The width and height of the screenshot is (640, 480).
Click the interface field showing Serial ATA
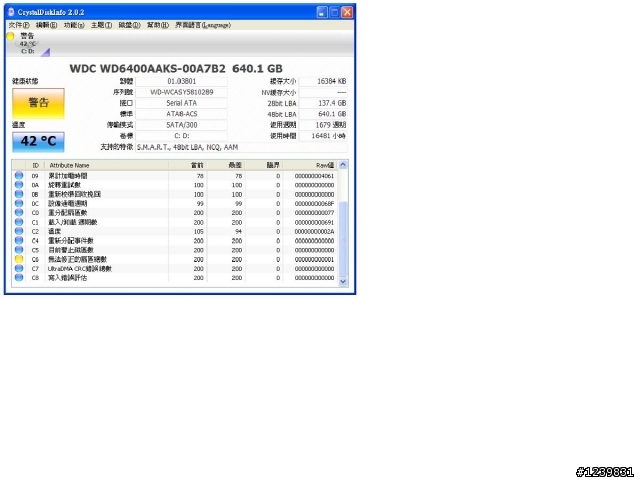[182, 103]
